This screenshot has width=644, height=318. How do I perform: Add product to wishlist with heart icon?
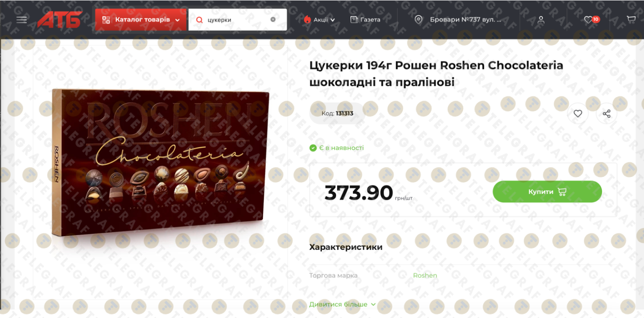pos(578,113)
